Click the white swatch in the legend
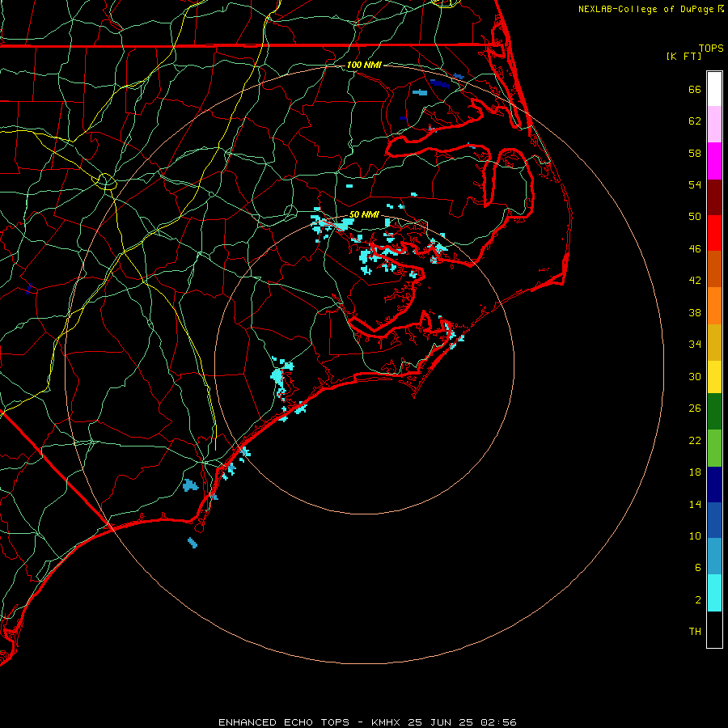Image resolution: width=728 pixels, height=728 pixels. coord(714,89)
